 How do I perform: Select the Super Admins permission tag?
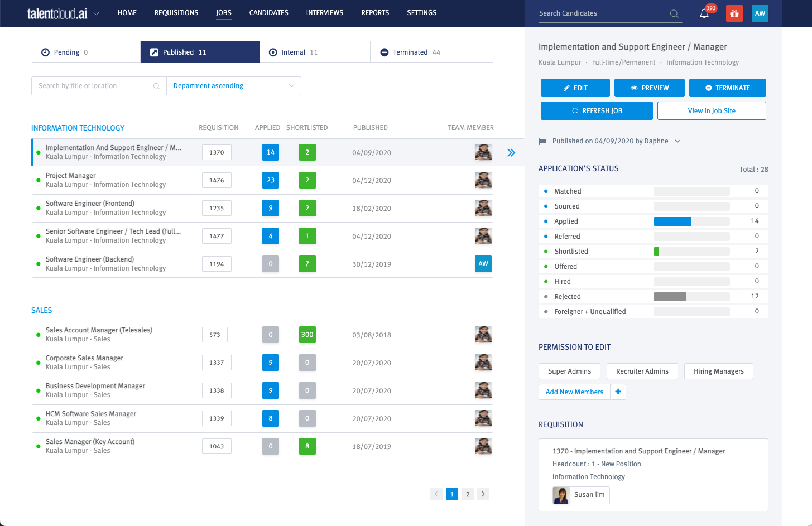(x=569, y=371)
